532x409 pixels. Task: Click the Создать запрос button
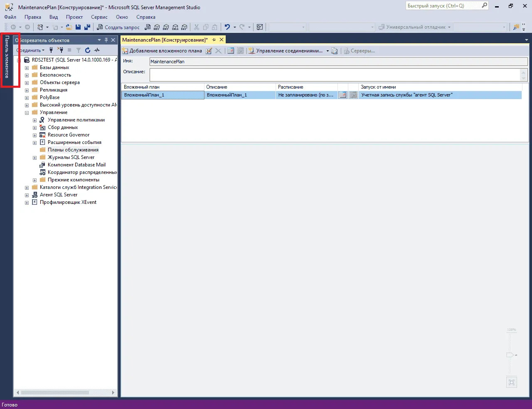(118, 27)
